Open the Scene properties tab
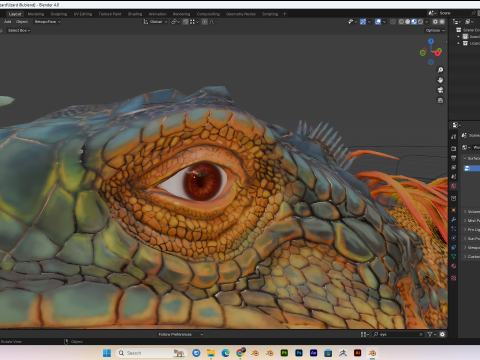This screenshot has height=360, width=480. pos(454,177)
